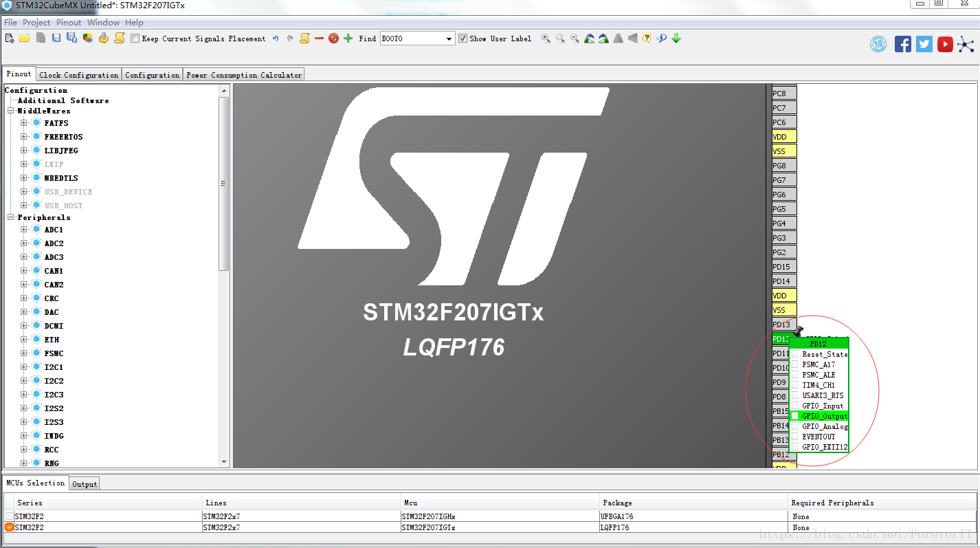Click the ST 10 years badge icon
This screenshot has height=548, width=980.
click(878, 44)
